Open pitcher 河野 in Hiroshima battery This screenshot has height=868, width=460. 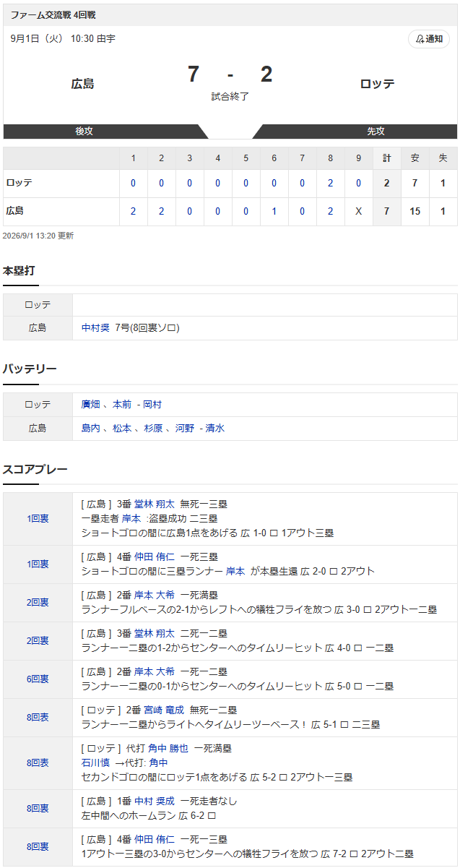(x=185, y=429)
